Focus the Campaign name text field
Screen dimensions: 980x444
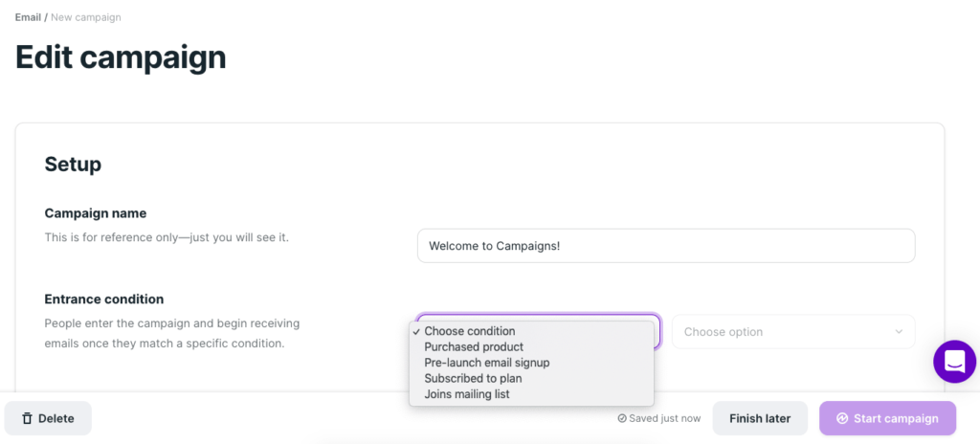click(666, 245)
